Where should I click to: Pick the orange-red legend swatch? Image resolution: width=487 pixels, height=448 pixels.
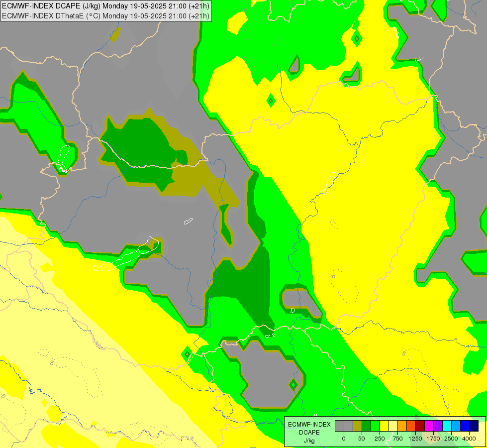[x=411, y=426]
